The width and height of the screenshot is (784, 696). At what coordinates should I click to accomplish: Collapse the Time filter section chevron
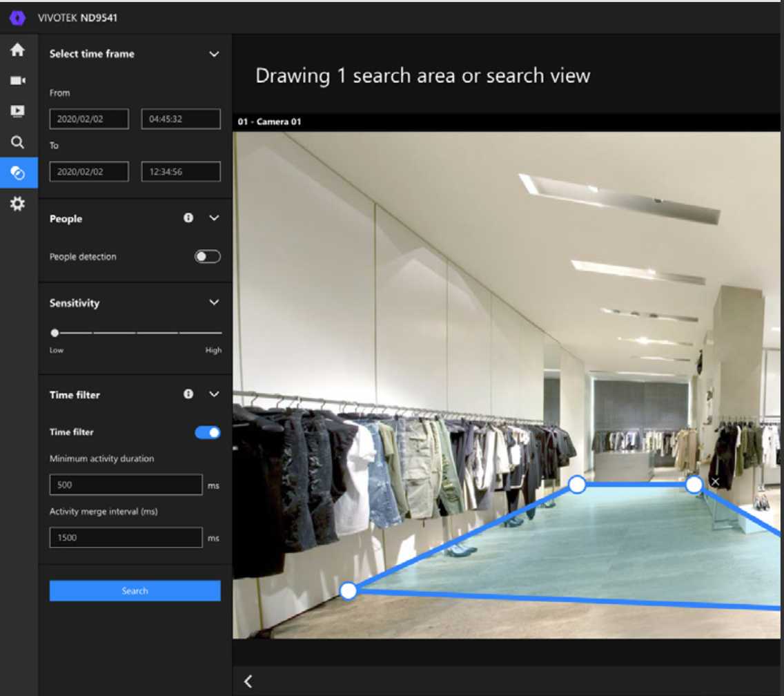click(214, 394)
